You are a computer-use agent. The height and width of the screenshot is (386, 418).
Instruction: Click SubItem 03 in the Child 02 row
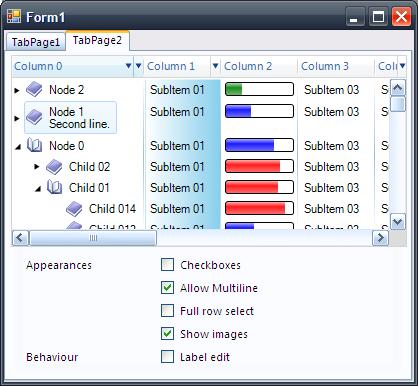tap(331, 167)
